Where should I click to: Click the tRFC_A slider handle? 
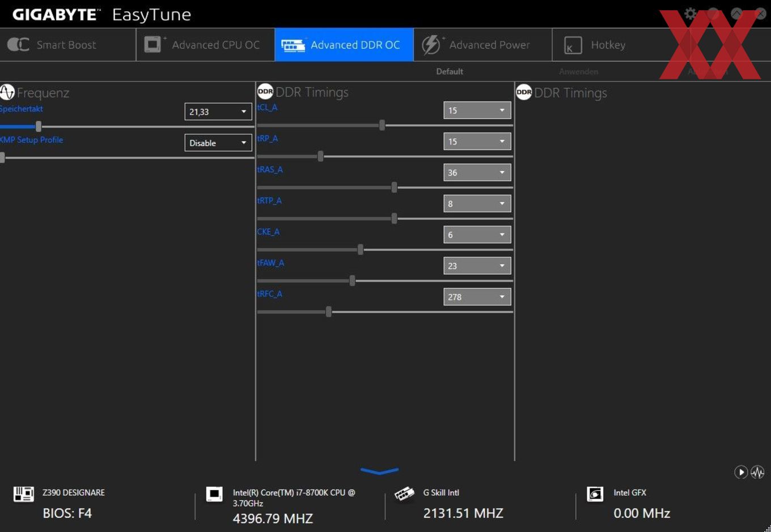point(329,312)
